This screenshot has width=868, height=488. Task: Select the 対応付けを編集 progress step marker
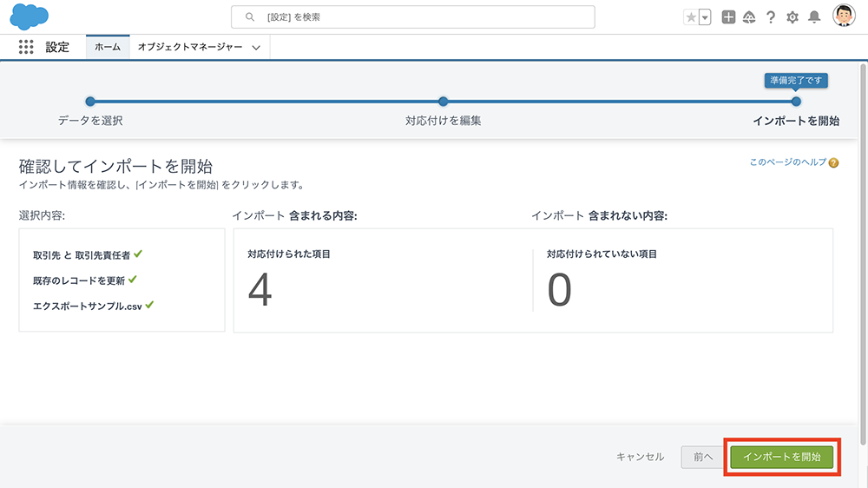(443, 102)
